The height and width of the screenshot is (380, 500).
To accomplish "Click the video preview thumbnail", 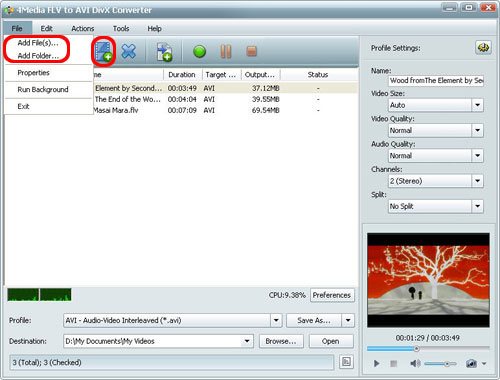I will (x=428, y=280).
